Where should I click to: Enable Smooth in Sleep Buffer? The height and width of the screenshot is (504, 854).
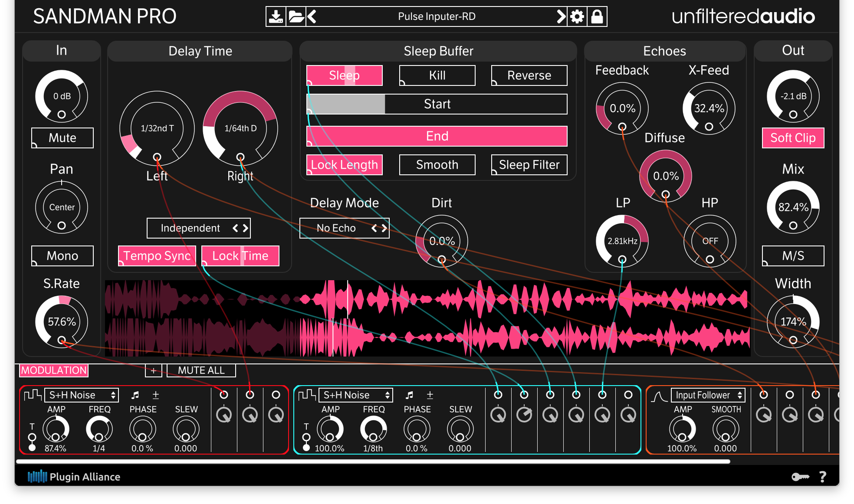[x=437, y=165]
